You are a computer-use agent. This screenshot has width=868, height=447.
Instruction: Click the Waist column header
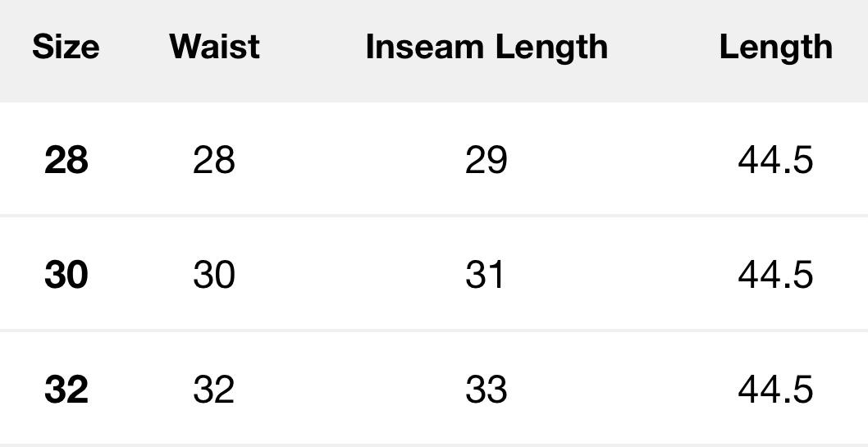[x=214, y=48]
